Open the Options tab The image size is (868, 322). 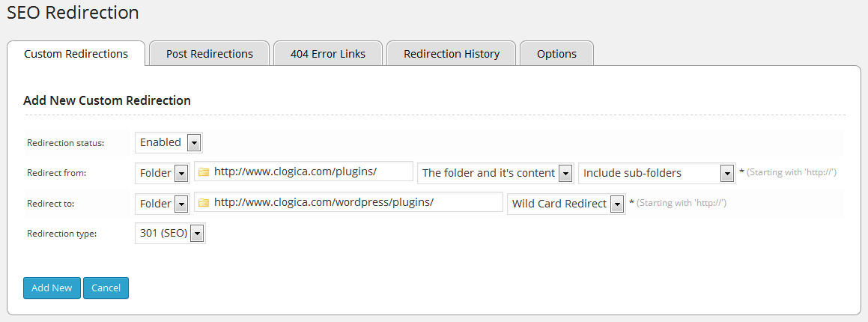[556, 54]
